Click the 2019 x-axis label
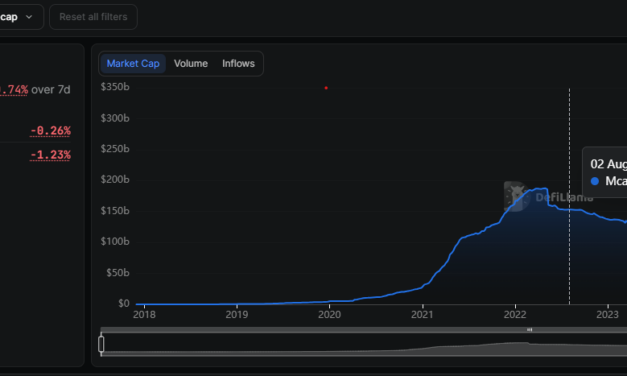The width and height of the screenshot is (627, 376). [x=237, y=314]
